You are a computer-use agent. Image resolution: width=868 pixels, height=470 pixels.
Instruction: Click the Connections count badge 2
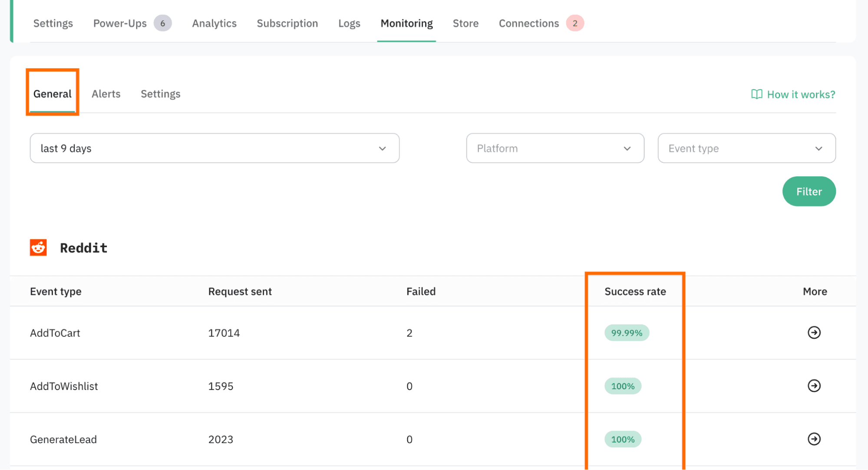click(574, 23)
